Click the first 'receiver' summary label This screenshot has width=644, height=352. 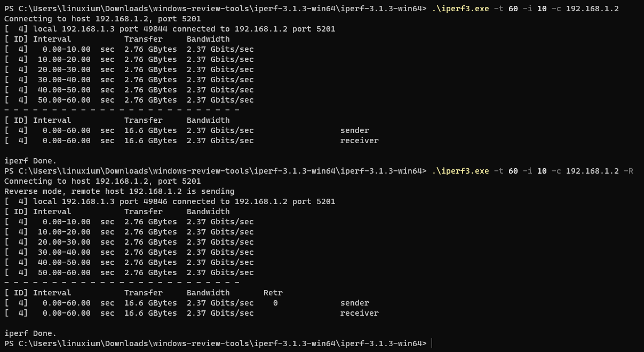point(360,140)
